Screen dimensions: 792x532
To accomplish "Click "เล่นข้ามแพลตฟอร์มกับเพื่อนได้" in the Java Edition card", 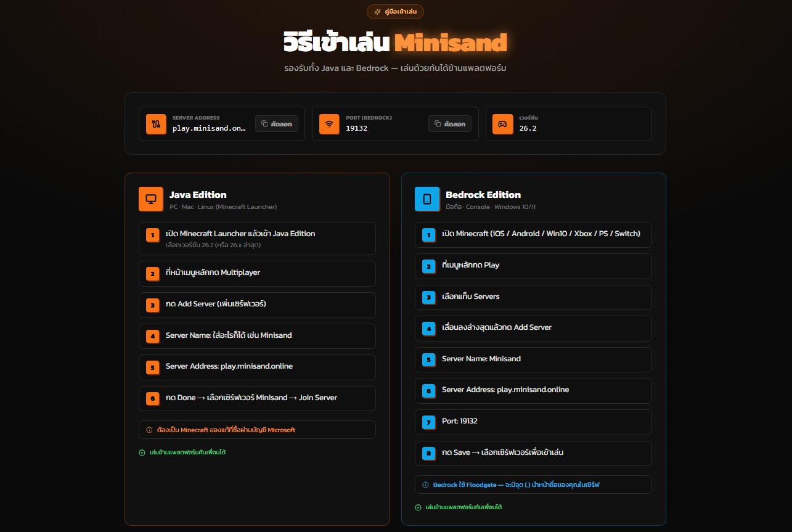I will click(187, 452).
